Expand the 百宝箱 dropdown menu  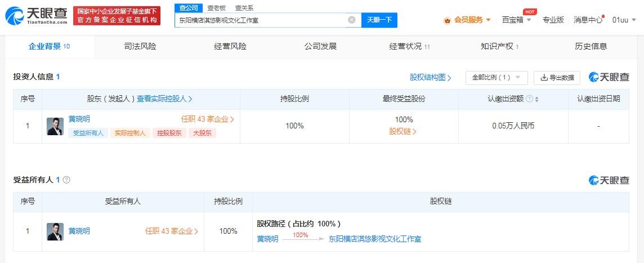(516, 20)
